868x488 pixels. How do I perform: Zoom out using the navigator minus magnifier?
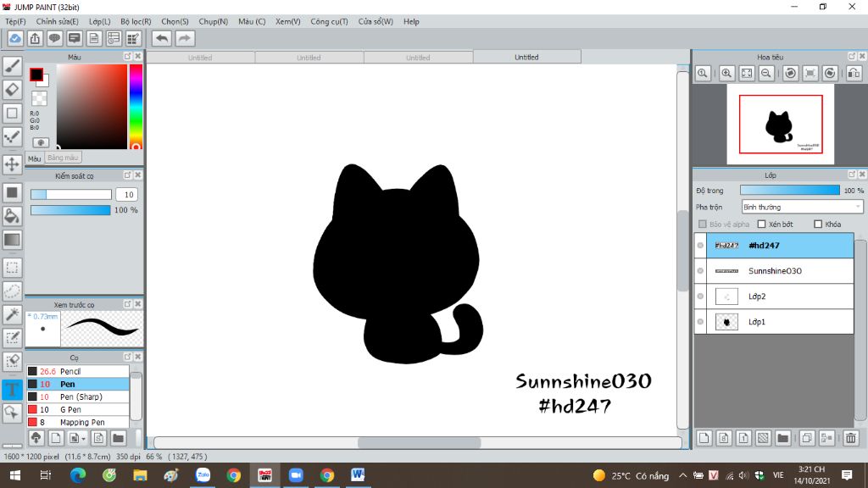[x=766, y=73]
